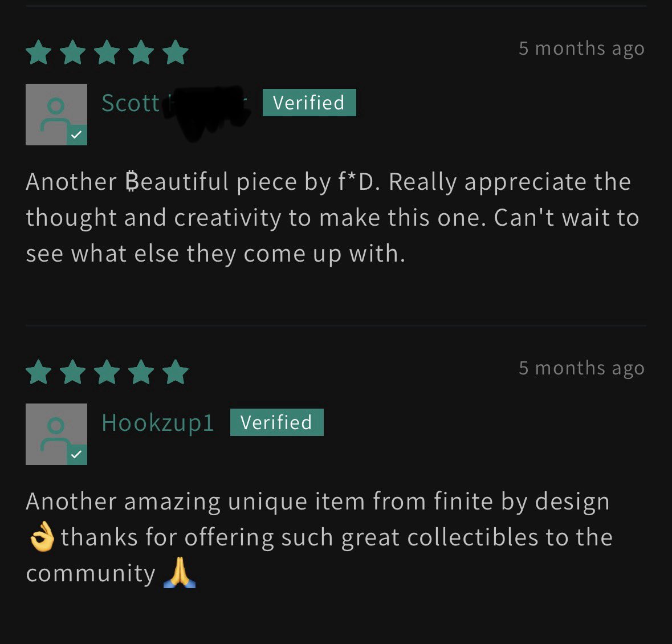Click the praying hands emoji in review

[x=180, y=573]
